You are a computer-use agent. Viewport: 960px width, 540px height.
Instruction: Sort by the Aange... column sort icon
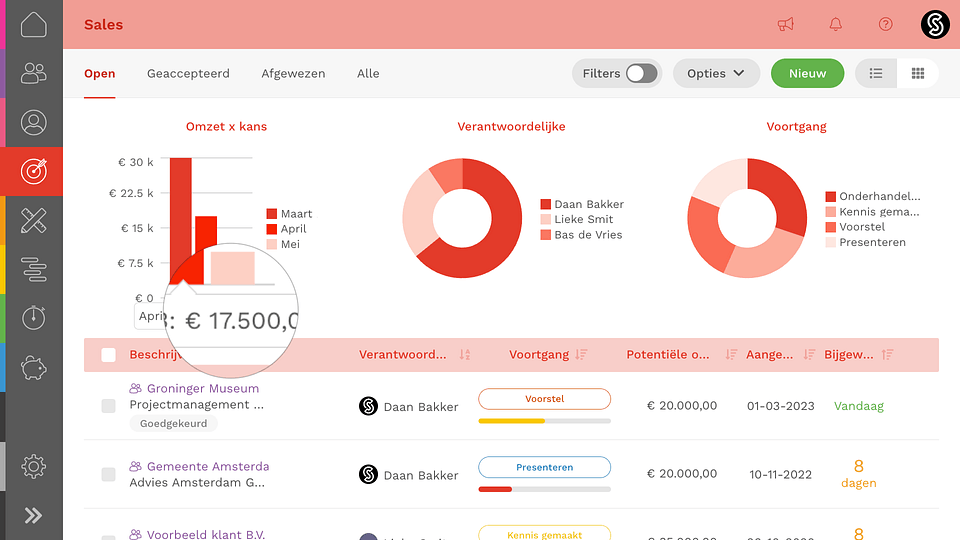click(x=809, y=354)
